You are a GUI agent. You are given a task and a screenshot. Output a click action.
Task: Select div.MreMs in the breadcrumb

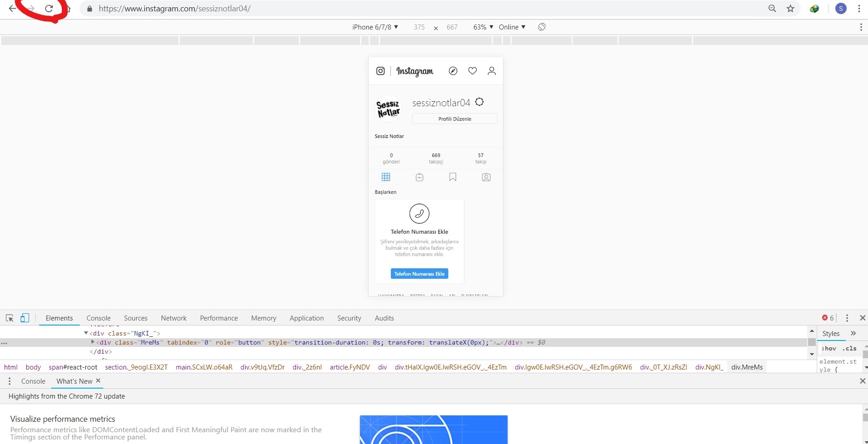click(747, 367)
